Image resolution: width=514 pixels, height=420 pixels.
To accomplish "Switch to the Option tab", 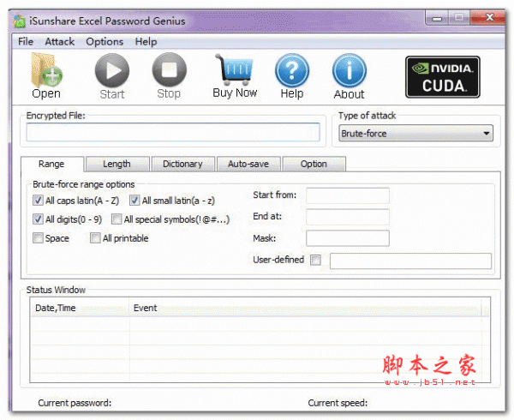I will coord(314,164).
